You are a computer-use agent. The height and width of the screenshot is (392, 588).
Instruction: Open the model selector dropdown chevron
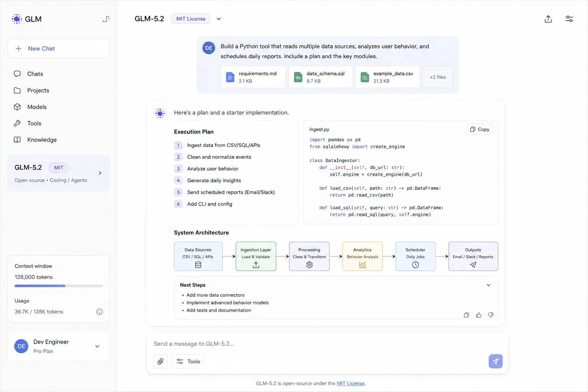click(219, 19)
